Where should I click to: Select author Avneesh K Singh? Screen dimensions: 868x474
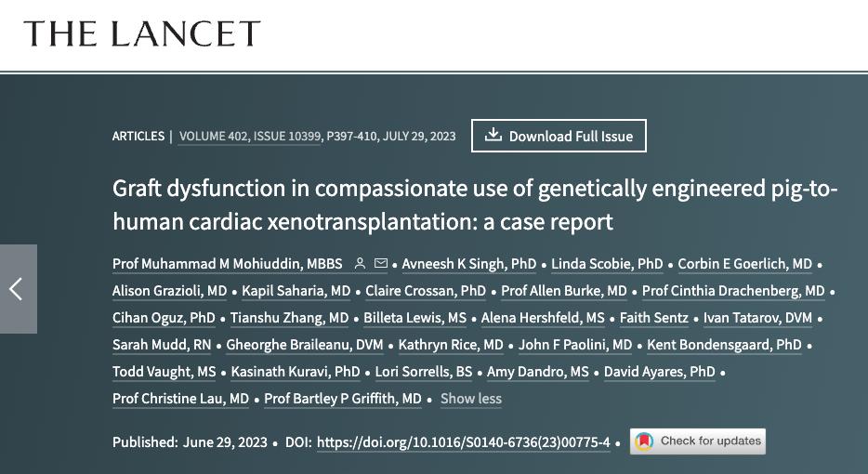click(x=469, y=264)
